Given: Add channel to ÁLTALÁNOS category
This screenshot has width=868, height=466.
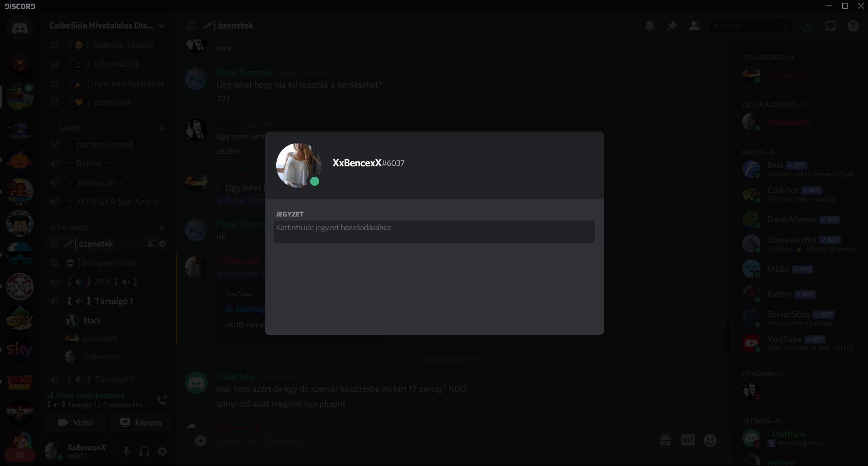Looking at the screenshot, I should 162,228.
